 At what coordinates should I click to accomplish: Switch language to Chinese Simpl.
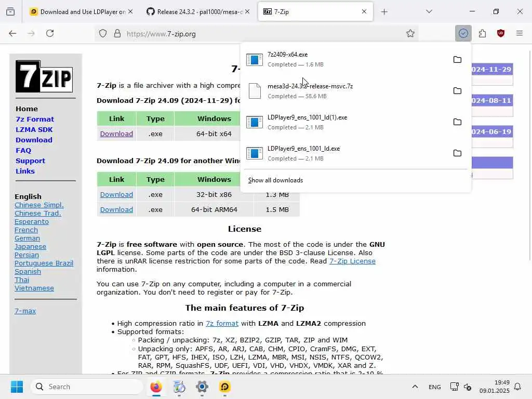tap(39, 205)
